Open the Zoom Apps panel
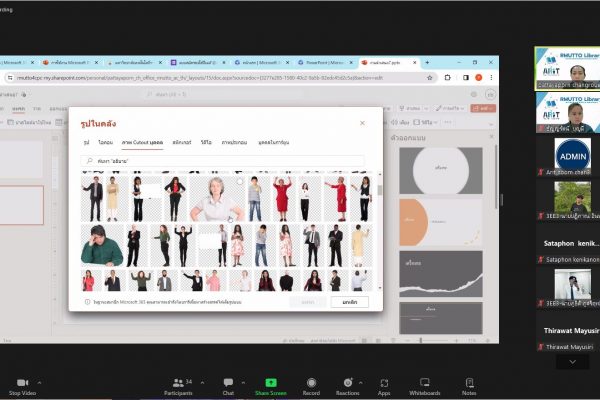The width and height of the screenshot is (600, 400). pos(384,386)
